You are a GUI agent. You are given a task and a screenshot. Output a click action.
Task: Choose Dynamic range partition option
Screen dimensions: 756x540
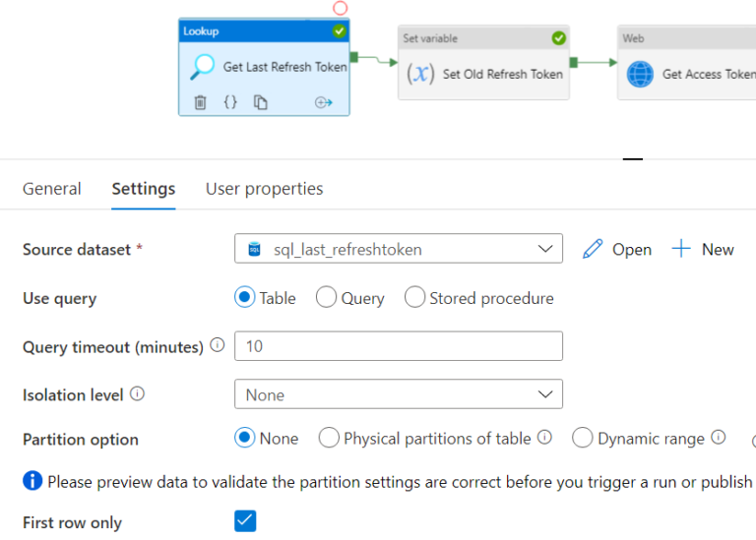583,438
